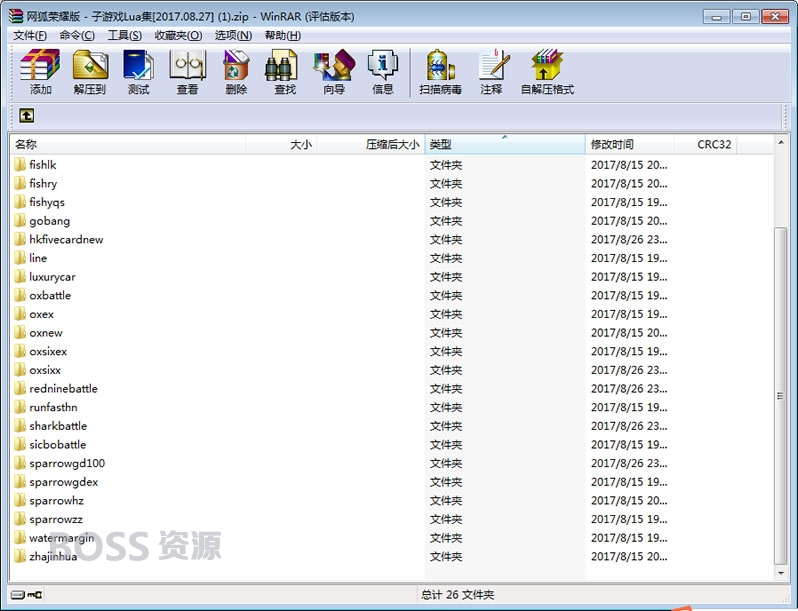This screenshot has width=798, height=611.
Task: Open the 文件(F) menu
Action: coord(30,35)
